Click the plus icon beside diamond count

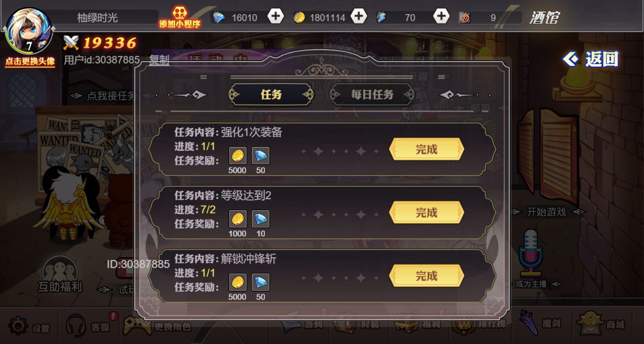(x=276, y=16)
